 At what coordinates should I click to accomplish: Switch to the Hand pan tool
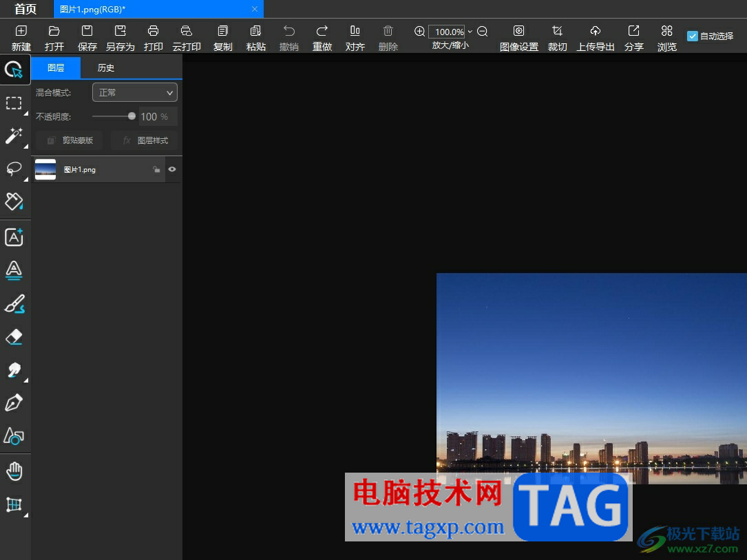pyautogui.click(x=14, y=471)
